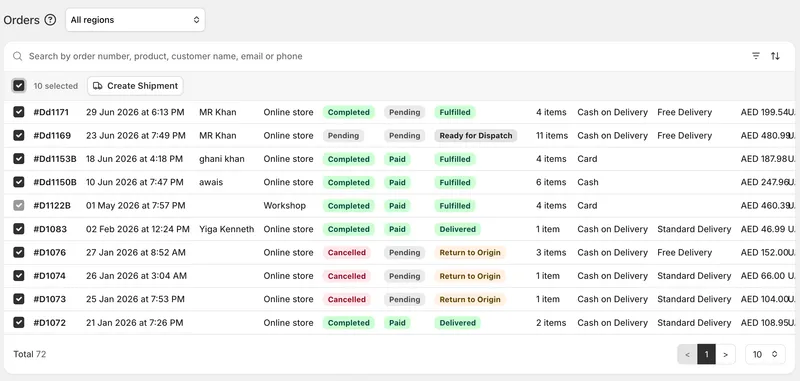800x381 pixels.
Task: Click Cancelled badge on order #D1076
Action: (x=346, y=252)
